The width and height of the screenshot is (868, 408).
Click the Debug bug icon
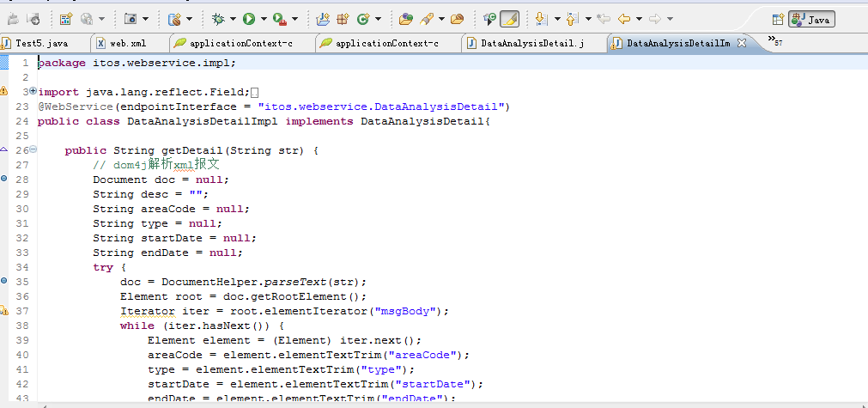219,18
